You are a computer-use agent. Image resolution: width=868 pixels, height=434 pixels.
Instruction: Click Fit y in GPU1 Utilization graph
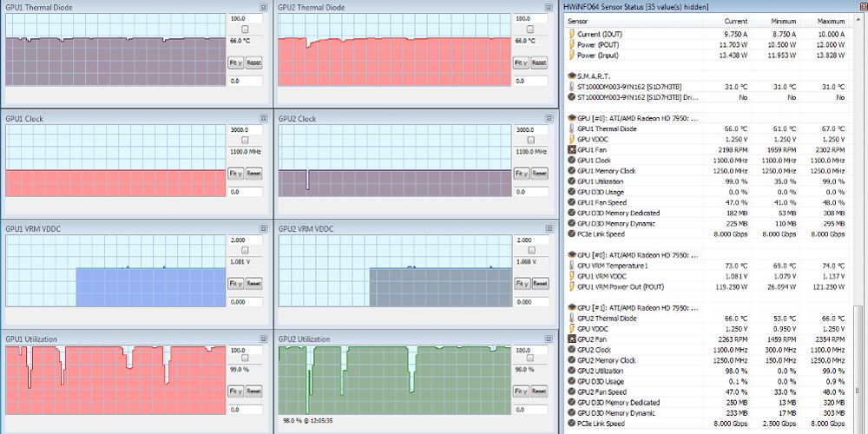coord(236,391)
